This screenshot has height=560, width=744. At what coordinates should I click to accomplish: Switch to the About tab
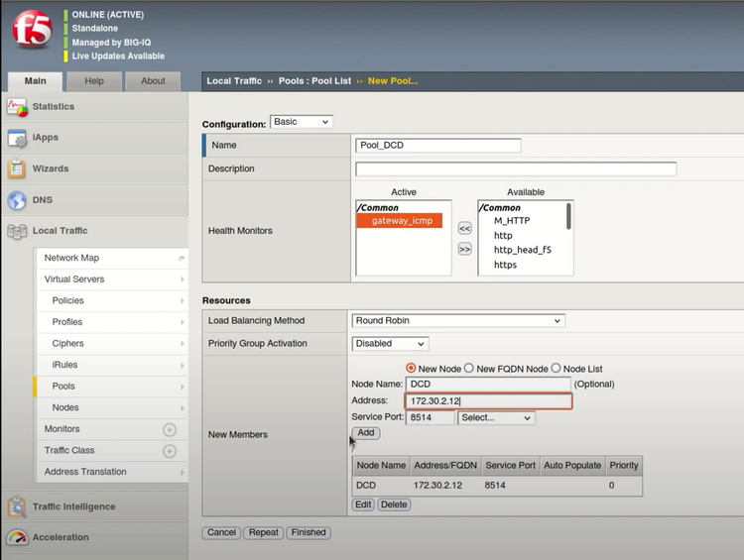pyautogui.click(x=153, y=81)
